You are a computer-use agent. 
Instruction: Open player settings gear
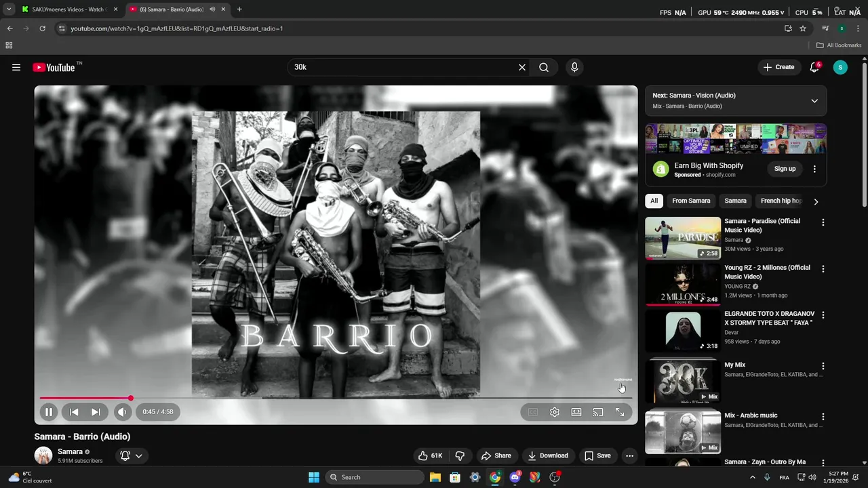[x=555, y=412]
